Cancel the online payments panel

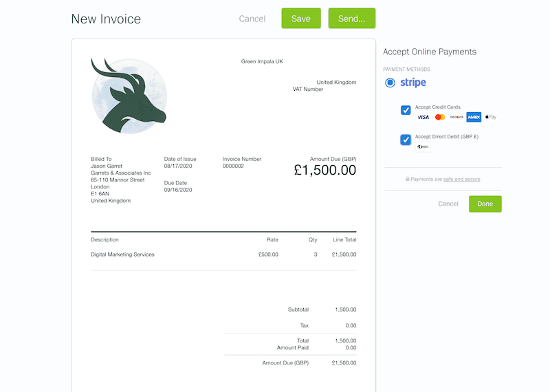pos(448,204)
